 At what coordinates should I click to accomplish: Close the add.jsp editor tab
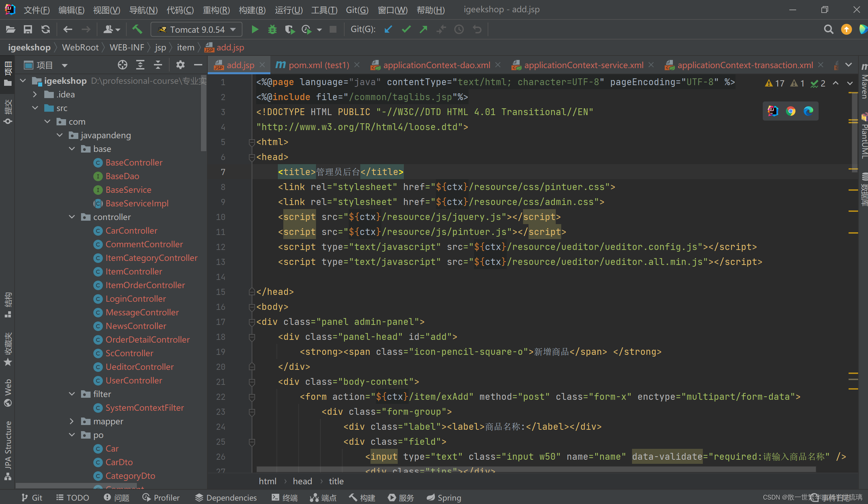click(262, 65)
